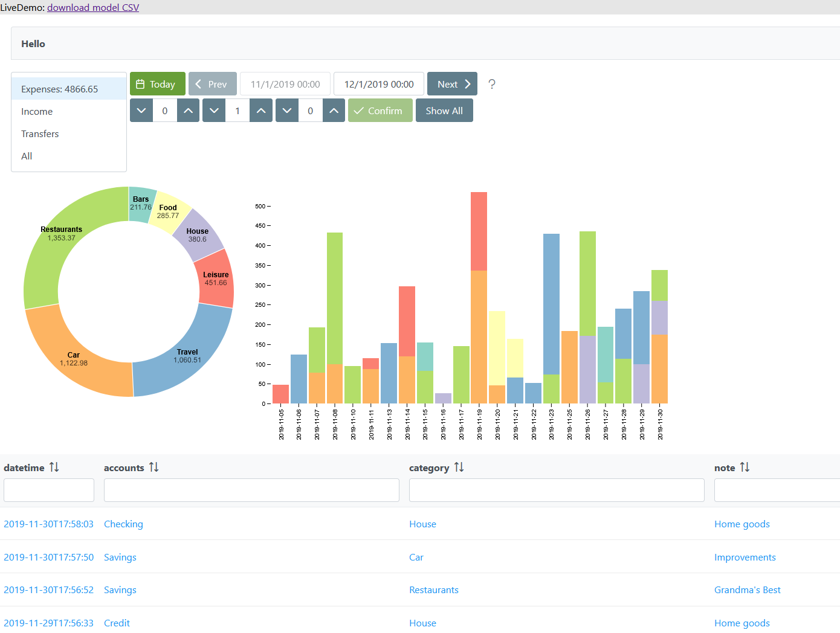The height and width of the screenshot is (633, 840).
Task: Sort table by datetime column arrows
Action: pyautogui.click(x=54, y=467)
